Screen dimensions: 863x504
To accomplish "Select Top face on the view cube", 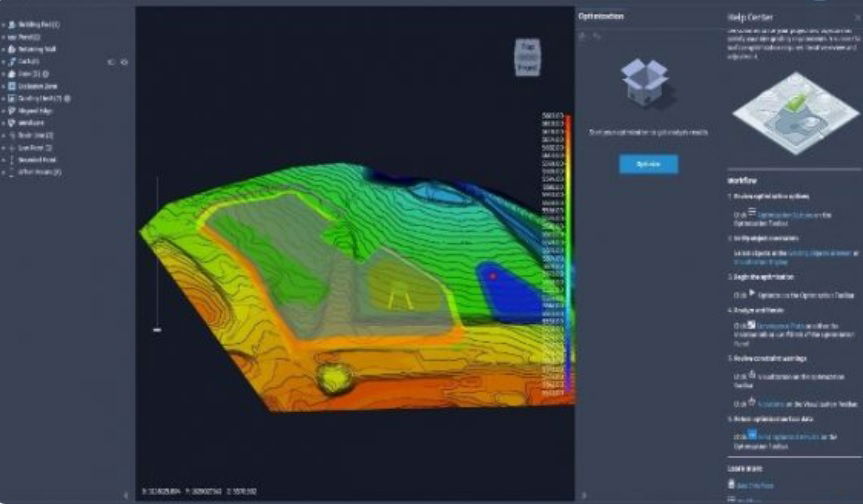I will 527,47.
